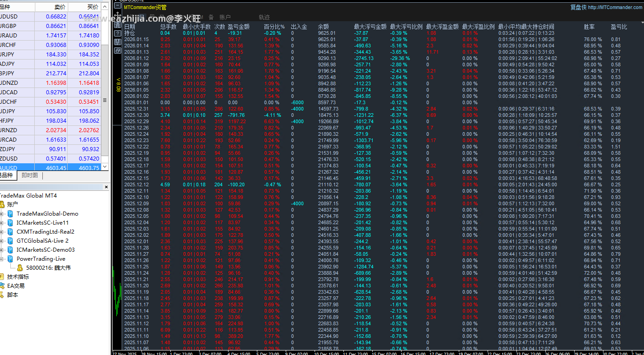Click the 2025.12.12 date row
644x355 pixels.
pos(136,184)
